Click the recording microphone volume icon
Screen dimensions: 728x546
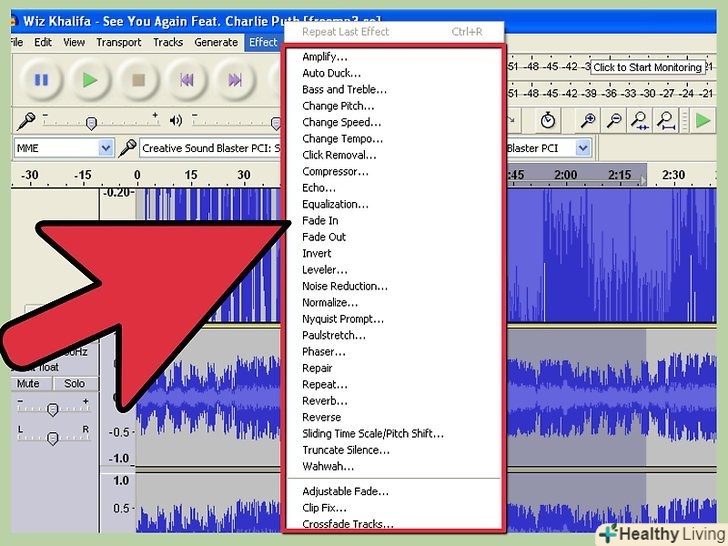tap(26, 121)
